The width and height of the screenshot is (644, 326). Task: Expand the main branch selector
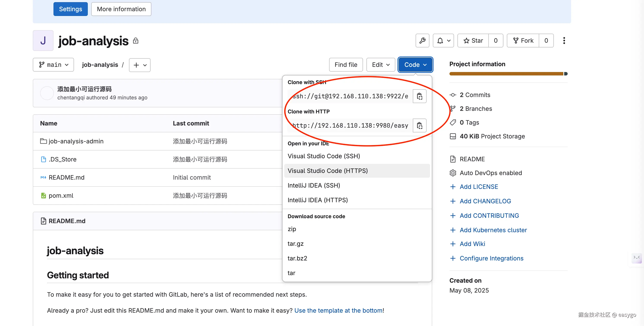point(53,65)
